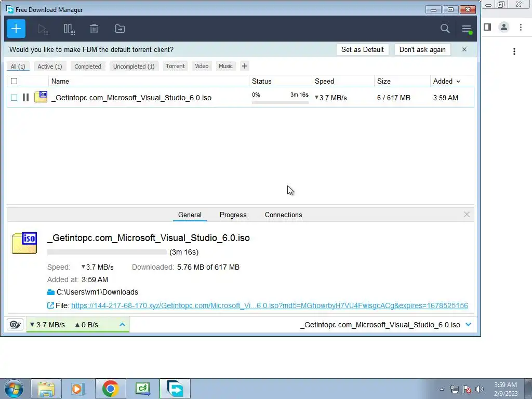Click Downloaded 5.76 MB of 617 MB text
Screen dimensions: 532x399
[x=185, y=267]
